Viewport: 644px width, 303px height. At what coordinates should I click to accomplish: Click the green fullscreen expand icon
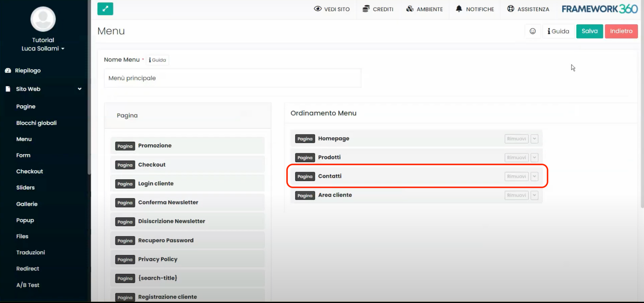[x=105, y=9]
